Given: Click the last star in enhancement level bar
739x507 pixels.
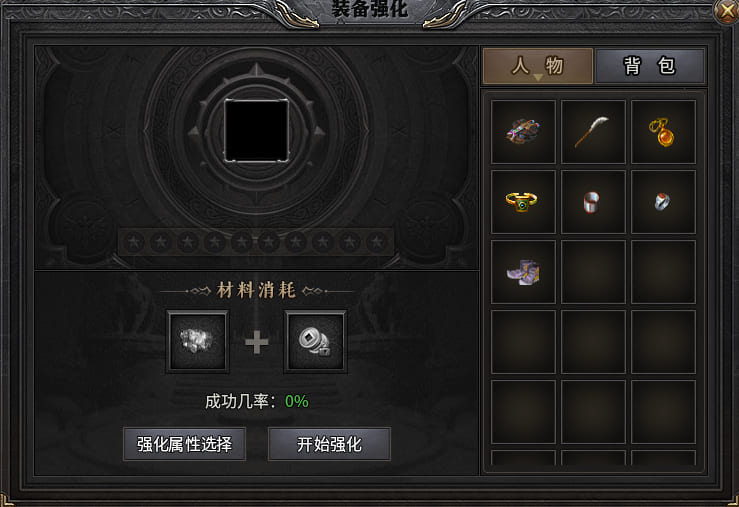Looking at the screenshot, I should point(377,242).
